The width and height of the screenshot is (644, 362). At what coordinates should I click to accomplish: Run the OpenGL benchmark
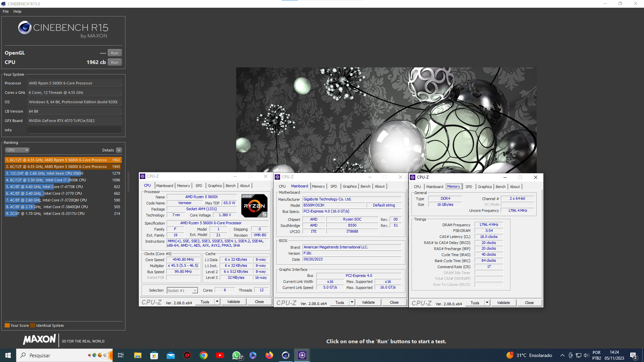(x=114, y=53)
